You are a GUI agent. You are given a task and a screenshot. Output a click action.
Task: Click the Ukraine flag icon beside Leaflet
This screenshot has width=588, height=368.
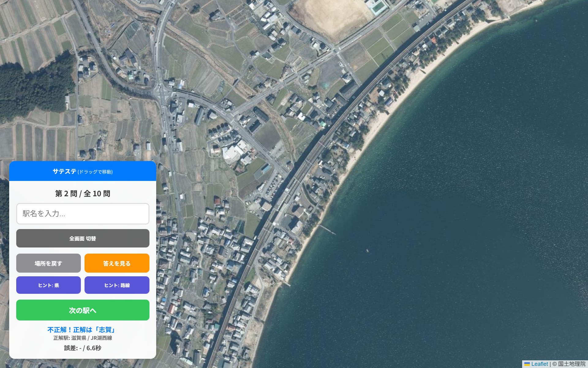click(527, 364)
